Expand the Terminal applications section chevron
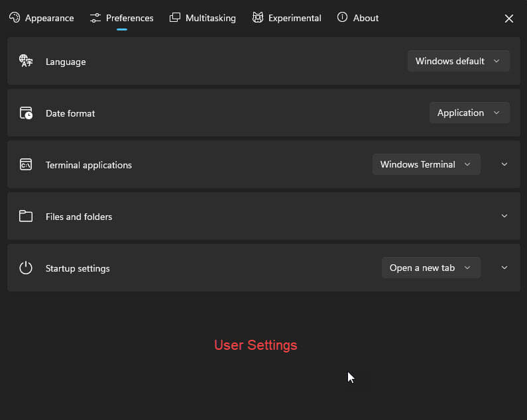Image resolution: width=527 pixels, height=420 pixels. coord(504,164)
